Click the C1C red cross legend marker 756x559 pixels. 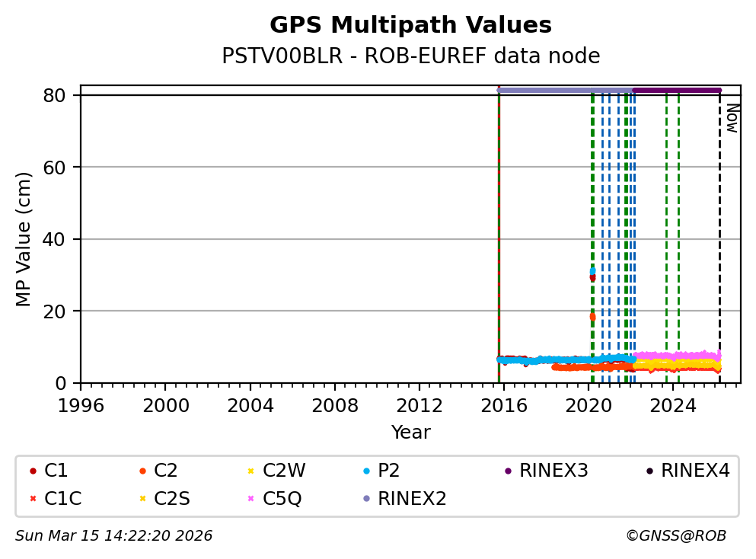[32, 499]
